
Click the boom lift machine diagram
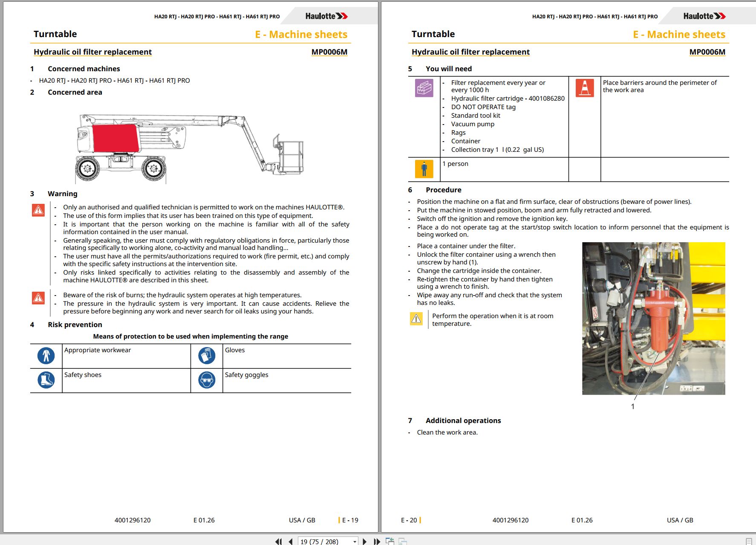[x=190, y=148]
